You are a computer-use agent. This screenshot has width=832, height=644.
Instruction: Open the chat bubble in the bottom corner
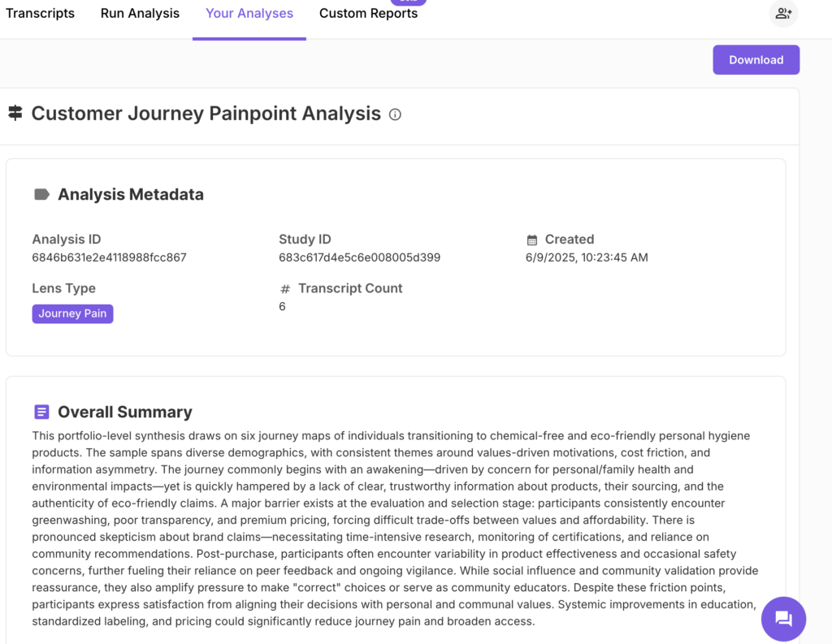782,619
